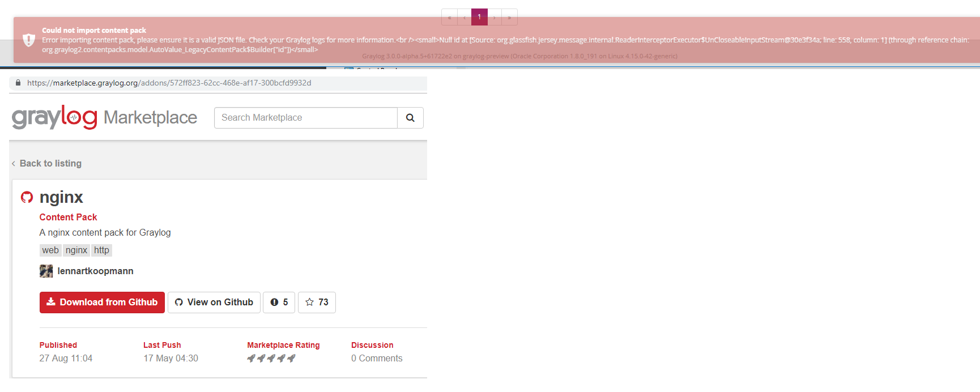Select the http tag
The image size is (980, 392).
pos(101,250)
